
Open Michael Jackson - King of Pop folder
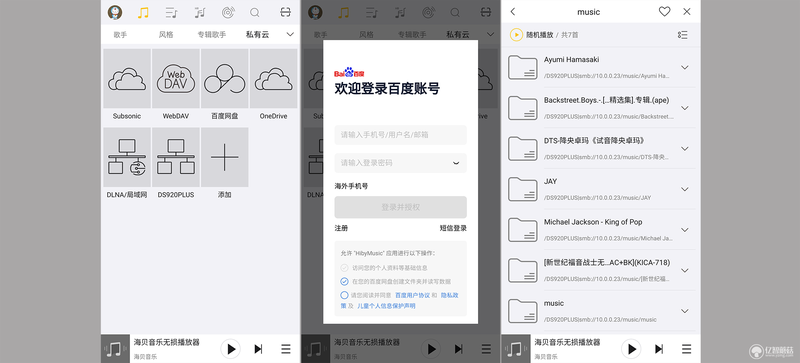click(601, 230)
